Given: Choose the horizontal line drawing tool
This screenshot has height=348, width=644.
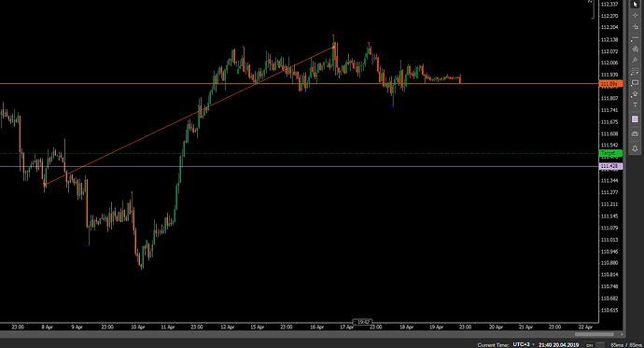Looking at the screenshot, I should pos(635,38).
